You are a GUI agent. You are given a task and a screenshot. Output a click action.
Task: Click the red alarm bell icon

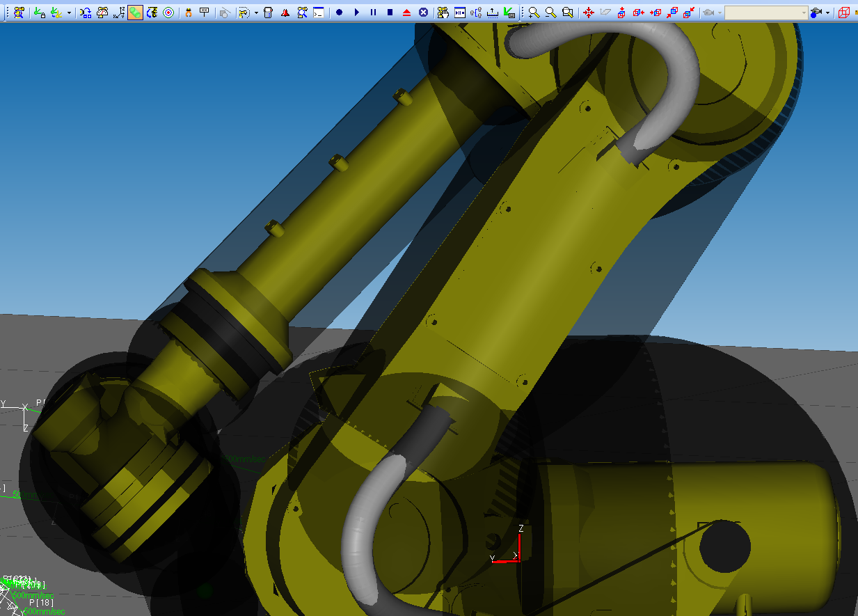point(285,13)
